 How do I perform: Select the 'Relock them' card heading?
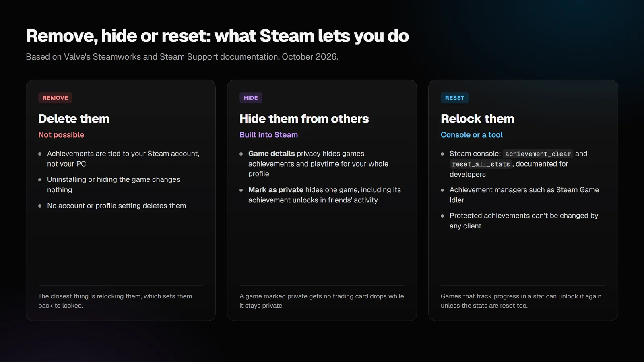coord(477,119)
